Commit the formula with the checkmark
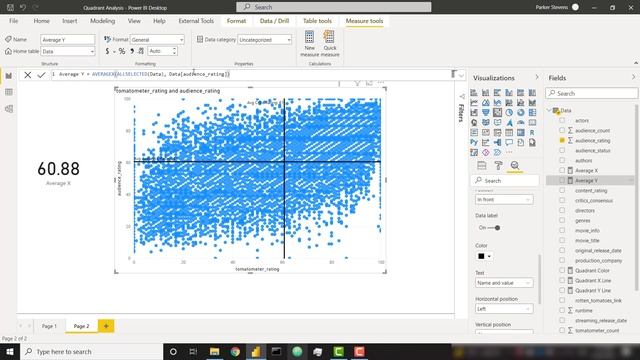This screenshot has height=360, width=640. coord(41,75)
